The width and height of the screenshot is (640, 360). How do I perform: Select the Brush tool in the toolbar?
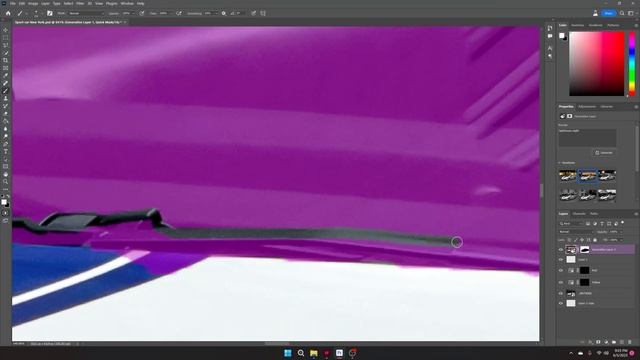5,91
